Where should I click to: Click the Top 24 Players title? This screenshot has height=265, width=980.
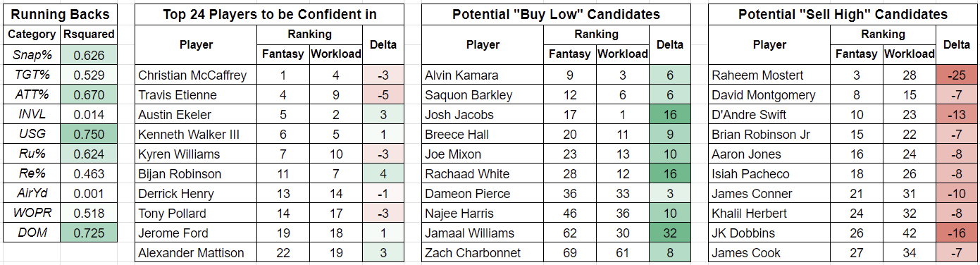(x=269, y=14)
